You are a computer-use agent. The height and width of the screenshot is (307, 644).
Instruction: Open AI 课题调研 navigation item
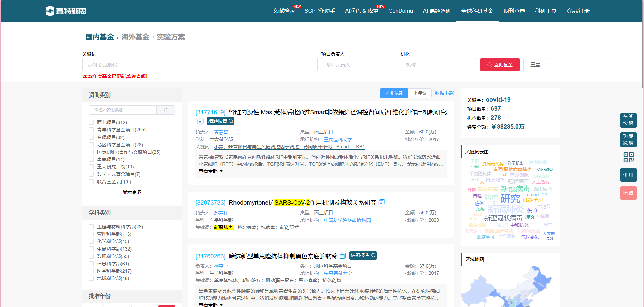click(x=437, y=11)
